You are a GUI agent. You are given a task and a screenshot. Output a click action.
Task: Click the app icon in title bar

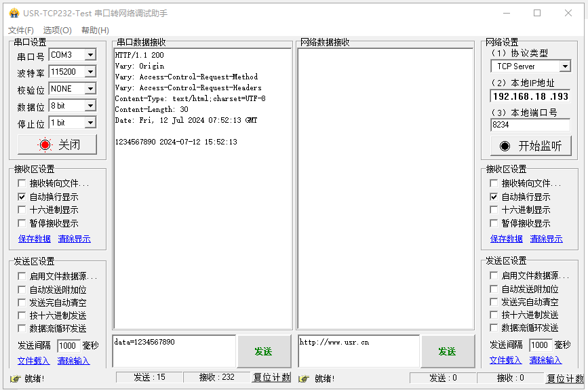tap(14, 13)
